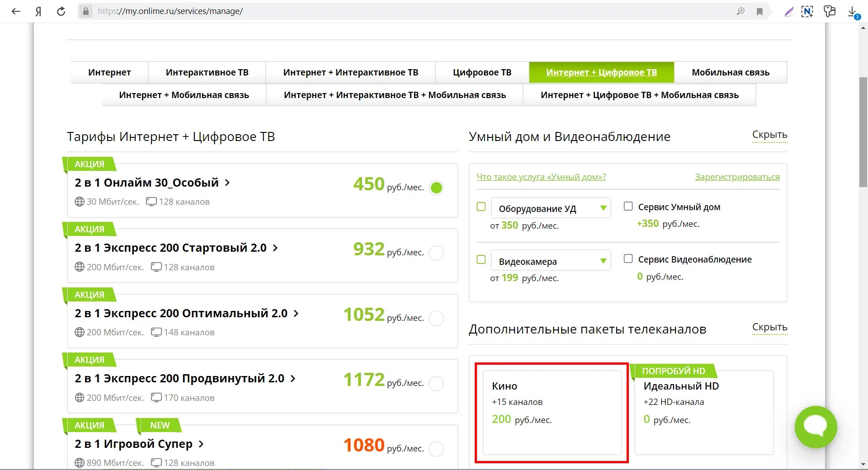Click the Зарегистрироваться link

(x=737, y=177)
